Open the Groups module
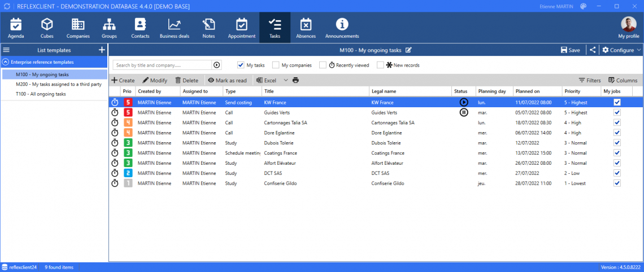644x272 pixels. coord(109,28)
